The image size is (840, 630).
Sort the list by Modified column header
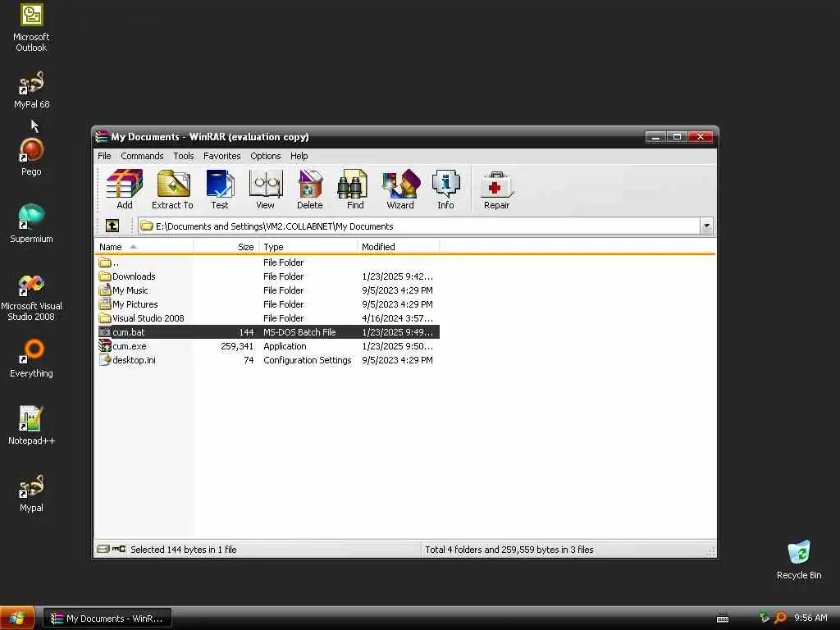[x=398, y=247]
